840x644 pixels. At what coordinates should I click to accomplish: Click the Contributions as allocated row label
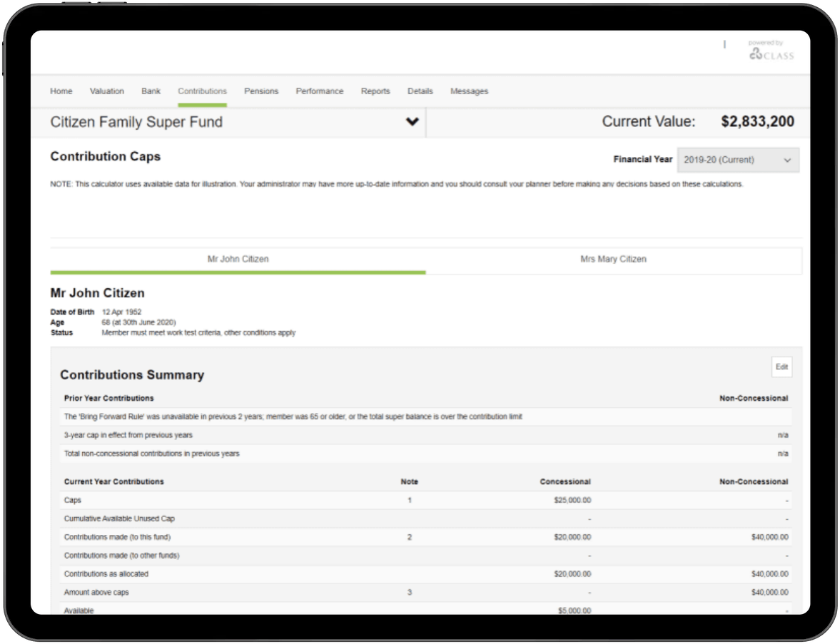coord(106,574)
